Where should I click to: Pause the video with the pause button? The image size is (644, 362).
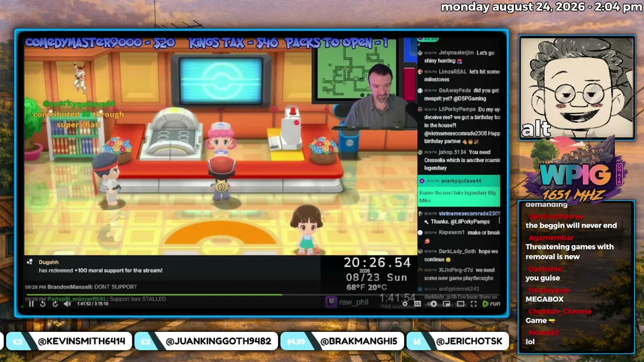(31, 303)
